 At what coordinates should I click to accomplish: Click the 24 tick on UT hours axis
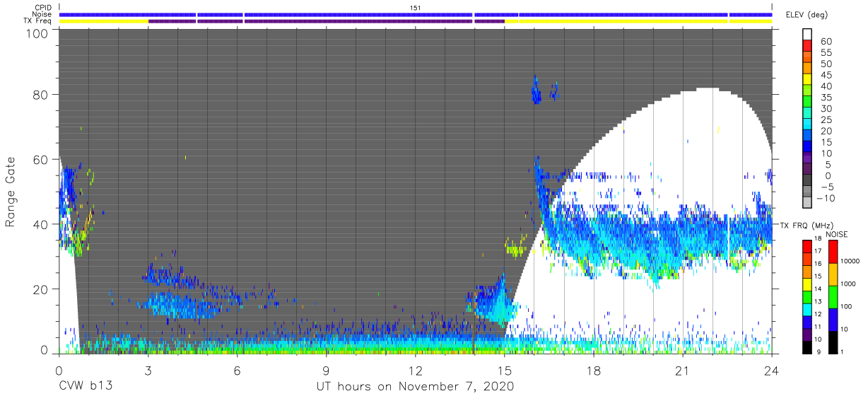tap(772, 370)
